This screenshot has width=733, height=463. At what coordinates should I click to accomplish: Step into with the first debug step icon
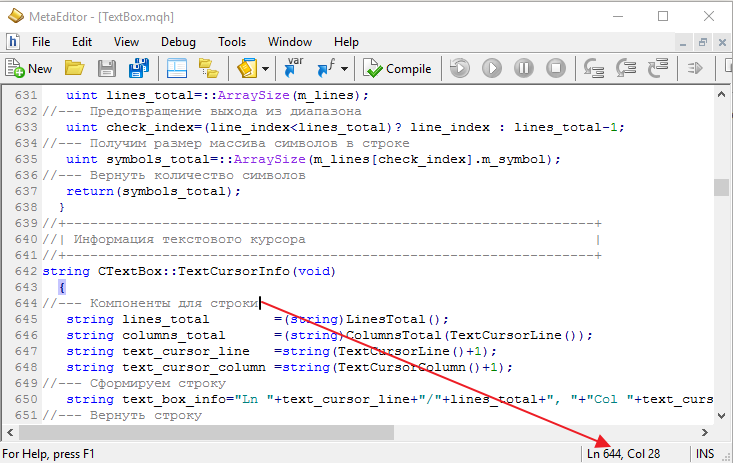(x=594, y=68)
